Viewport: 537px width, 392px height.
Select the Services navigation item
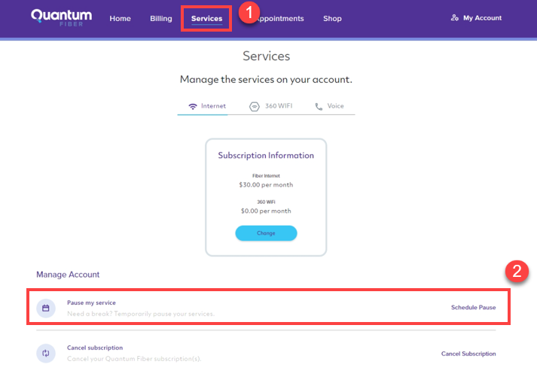[x=206, y=19]
